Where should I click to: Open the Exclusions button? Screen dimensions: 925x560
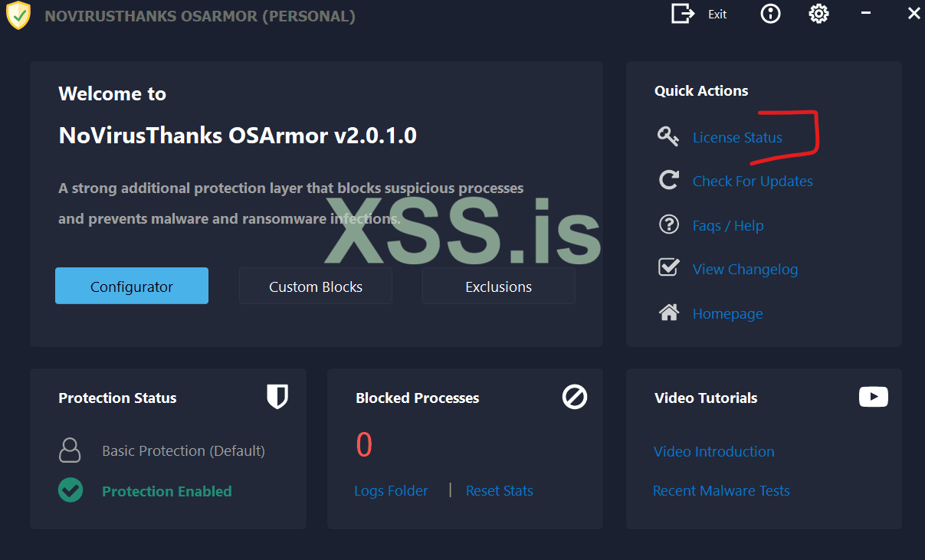499,287
